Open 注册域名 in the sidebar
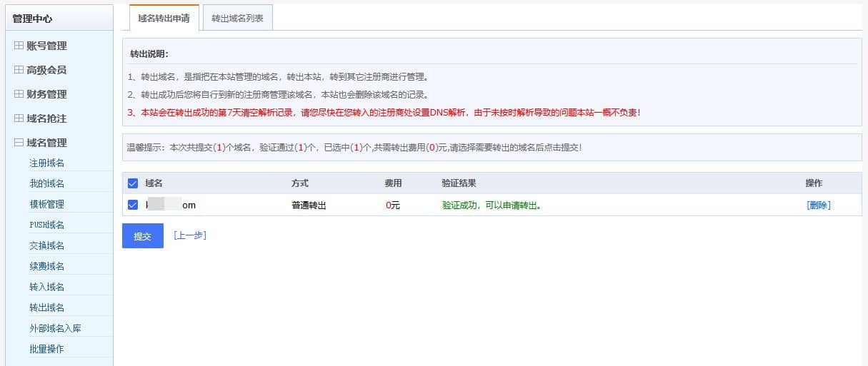The height and width of the screenshot is (366, 868). click(47, 163)
